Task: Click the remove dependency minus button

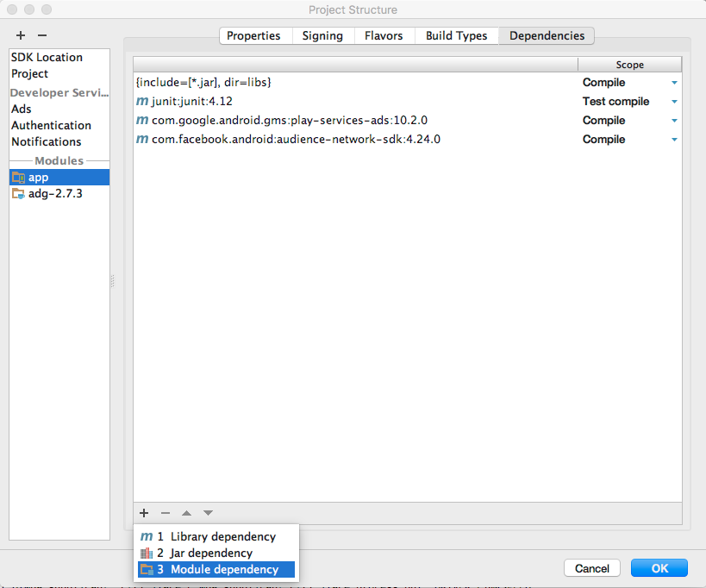Action: tap(166, 512)
